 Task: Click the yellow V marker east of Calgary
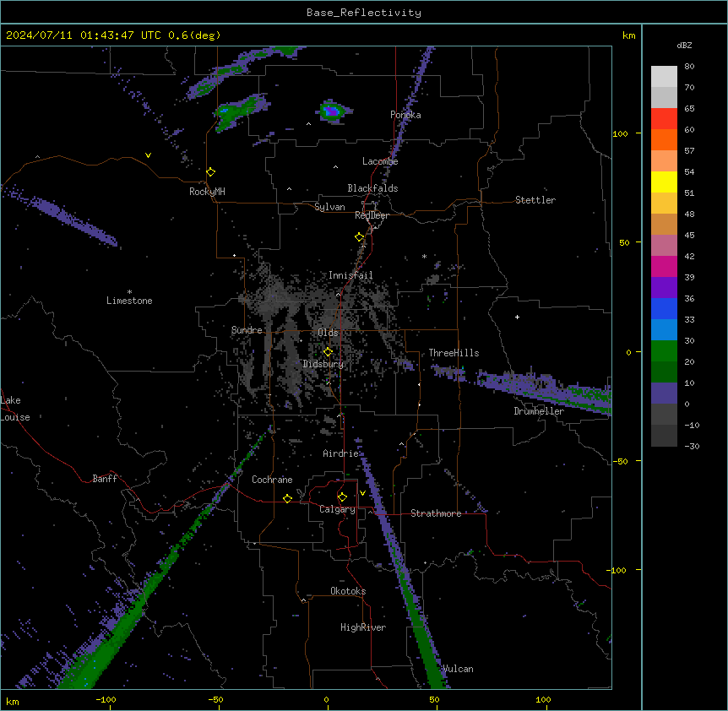(362, 493)
